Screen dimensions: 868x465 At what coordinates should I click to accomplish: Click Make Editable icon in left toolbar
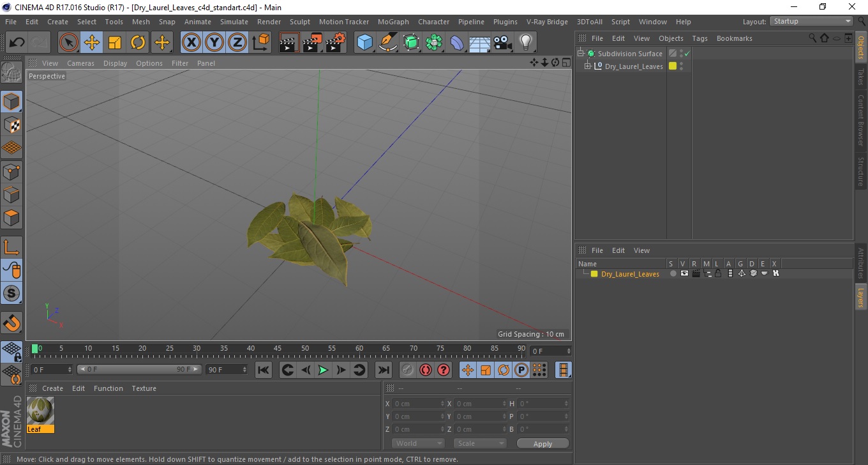(x=11, y=72)
